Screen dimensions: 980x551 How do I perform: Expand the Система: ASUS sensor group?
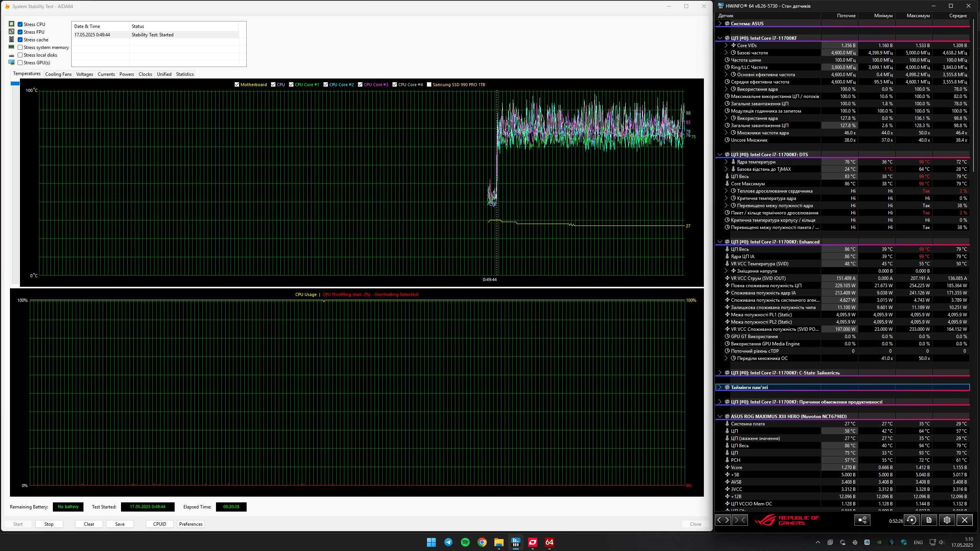coord(720,23)
